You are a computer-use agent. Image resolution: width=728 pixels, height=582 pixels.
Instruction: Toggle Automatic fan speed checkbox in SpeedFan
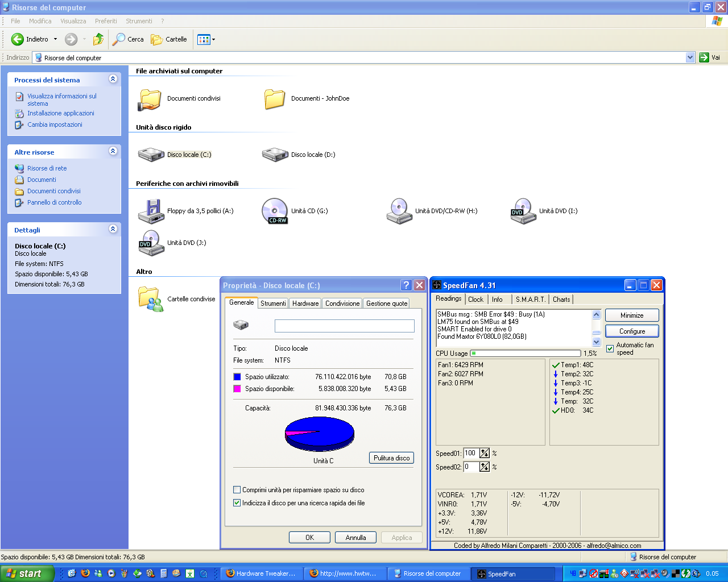point(610,348)
